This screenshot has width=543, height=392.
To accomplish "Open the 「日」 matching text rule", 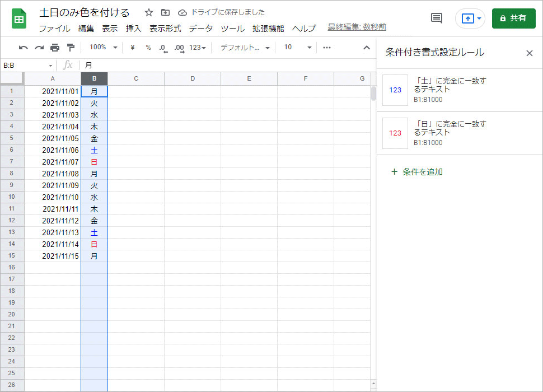I will coord(460,133).
